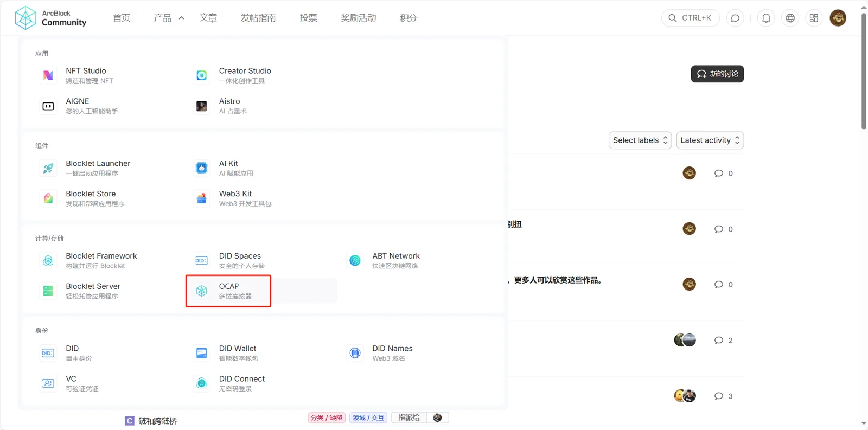The height and width of the screenshot is (430, 868).
Task: Click the DID identity icon
Action: 48,353
